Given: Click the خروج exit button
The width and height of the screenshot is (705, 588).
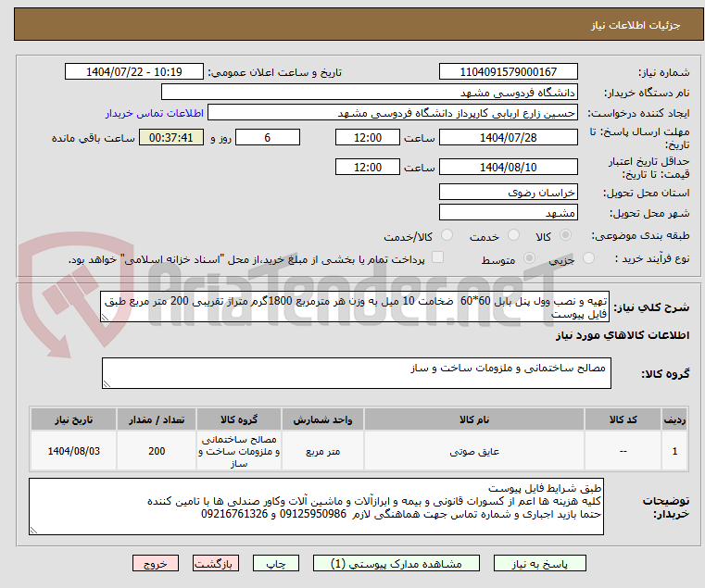Looking at the screenshot, I should (x=156, y=564).
